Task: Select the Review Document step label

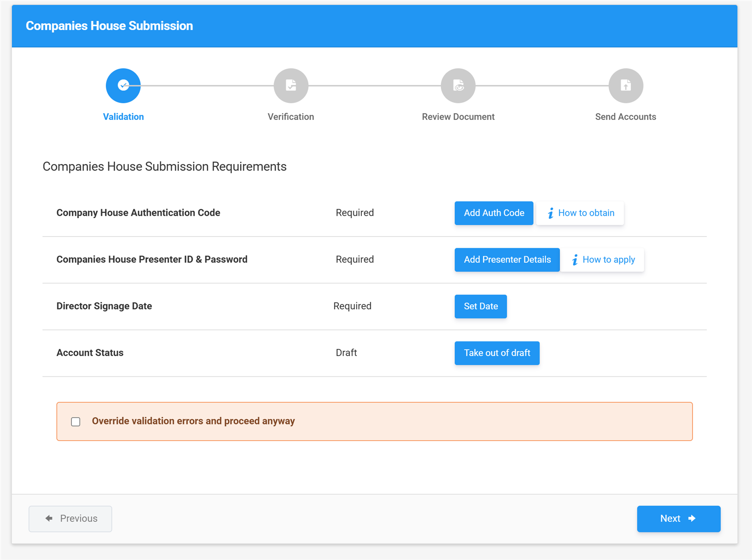Action: click(x=458, y=117)
